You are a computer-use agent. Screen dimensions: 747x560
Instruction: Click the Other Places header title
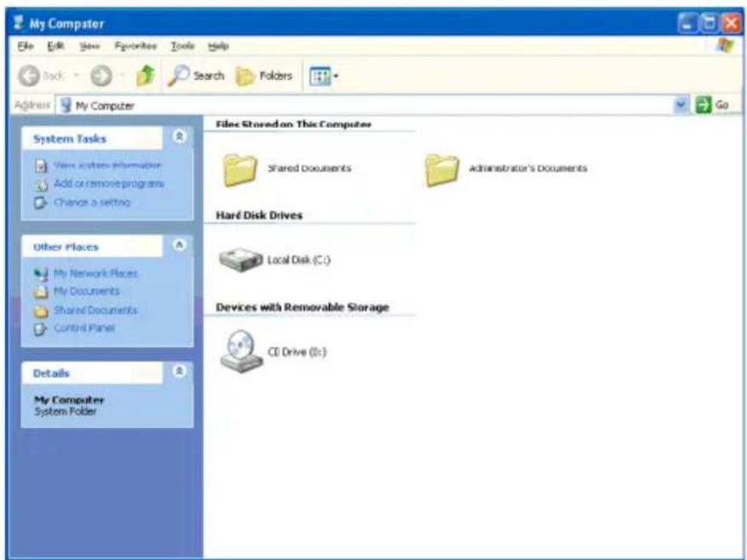pyautogui.click(x=66, y=247)
